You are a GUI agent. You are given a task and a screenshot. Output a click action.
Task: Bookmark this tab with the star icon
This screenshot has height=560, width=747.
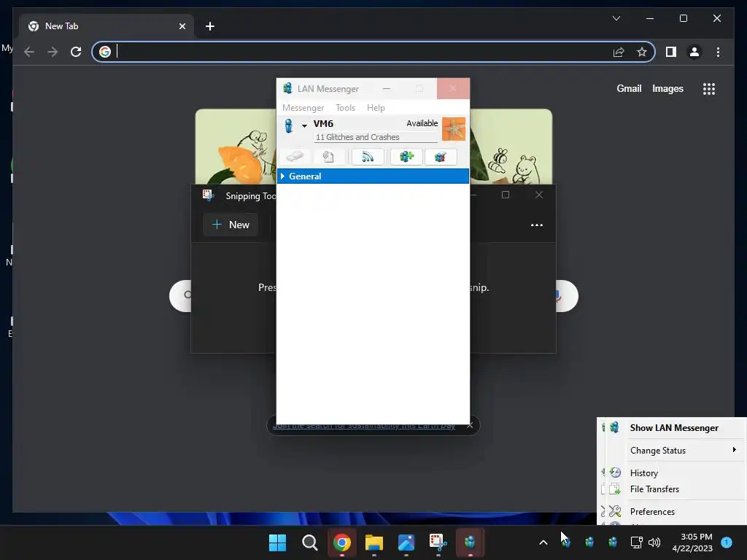(x=642, y=52)
